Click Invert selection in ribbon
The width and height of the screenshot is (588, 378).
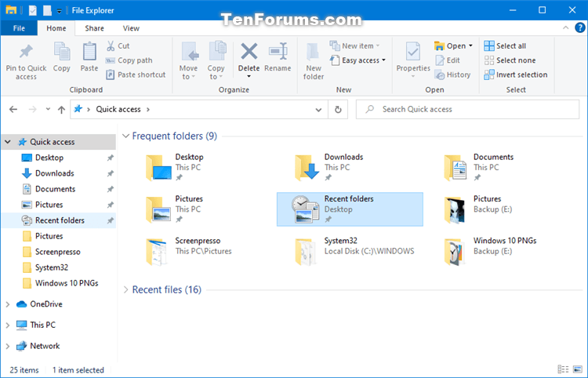click(x=516, y=75)
